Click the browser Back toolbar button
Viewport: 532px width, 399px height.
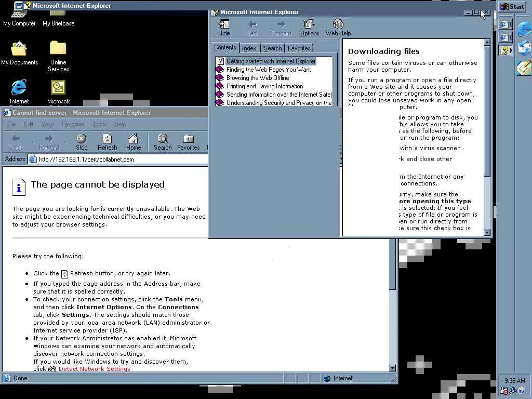click(16, 142)
